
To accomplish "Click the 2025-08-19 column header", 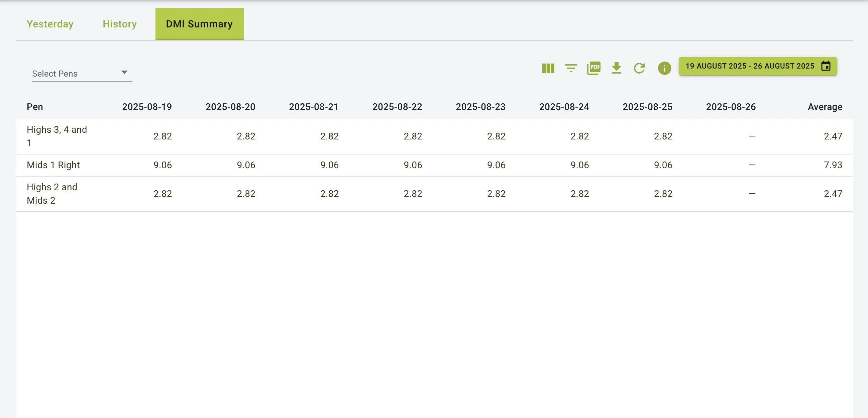I will coord(147,107).
